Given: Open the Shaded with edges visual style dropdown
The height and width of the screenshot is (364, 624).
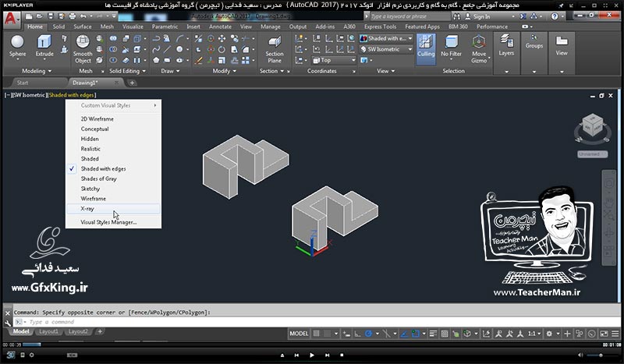Looking at the screenshot, I should point(386,39).
